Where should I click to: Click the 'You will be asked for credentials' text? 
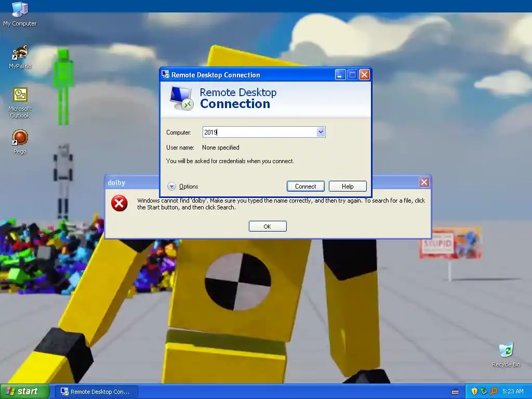[230, 161]
